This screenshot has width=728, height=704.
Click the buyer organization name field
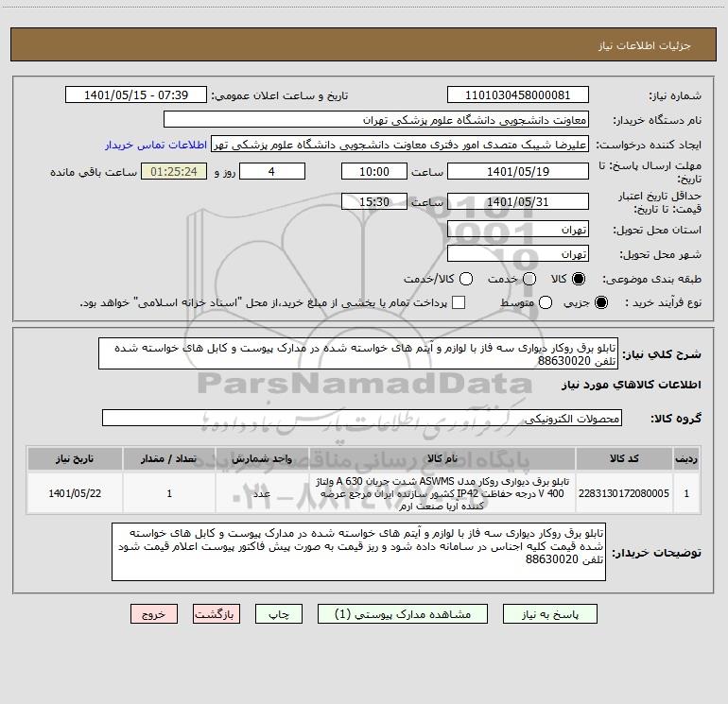[376, 119]
